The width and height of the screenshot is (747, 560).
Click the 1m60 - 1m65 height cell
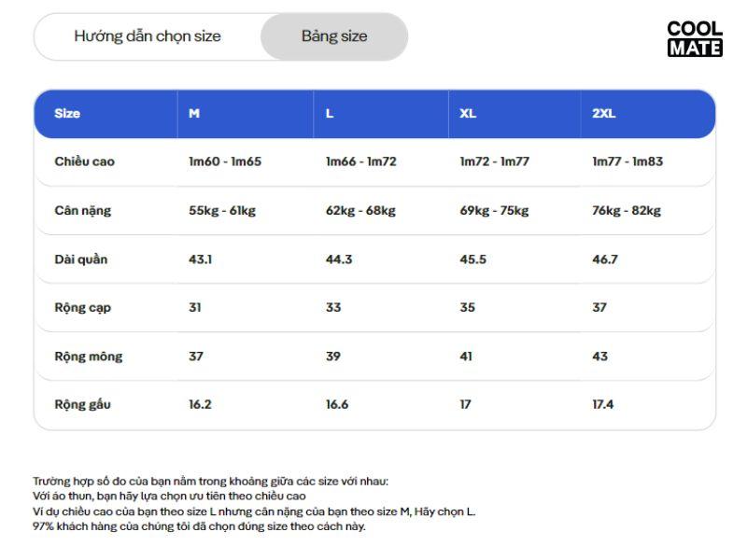(x=225, y=161)
